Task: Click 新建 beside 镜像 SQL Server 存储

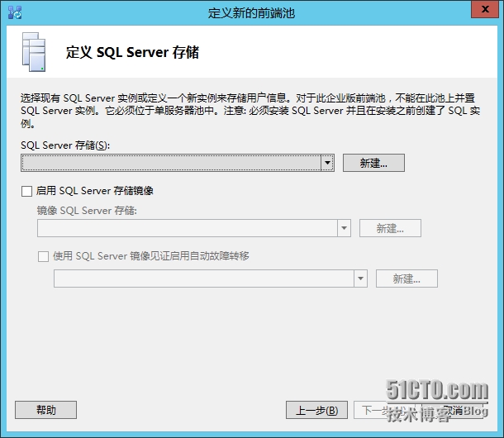Action: [x=390, y=228]
